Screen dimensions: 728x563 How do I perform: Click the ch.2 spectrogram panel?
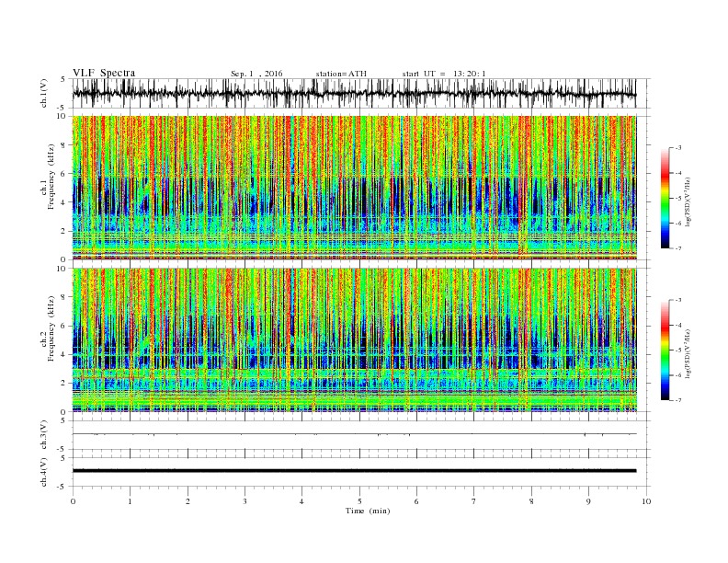tap(354, 340)
